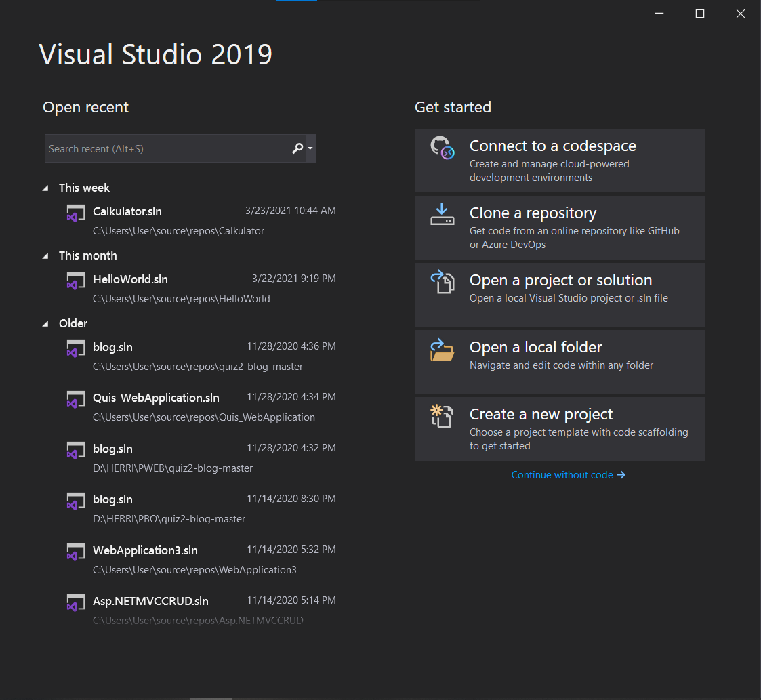The image size is (761, 700).
Task: Open the search options dropdown arrow
Action: pos(310,148)
